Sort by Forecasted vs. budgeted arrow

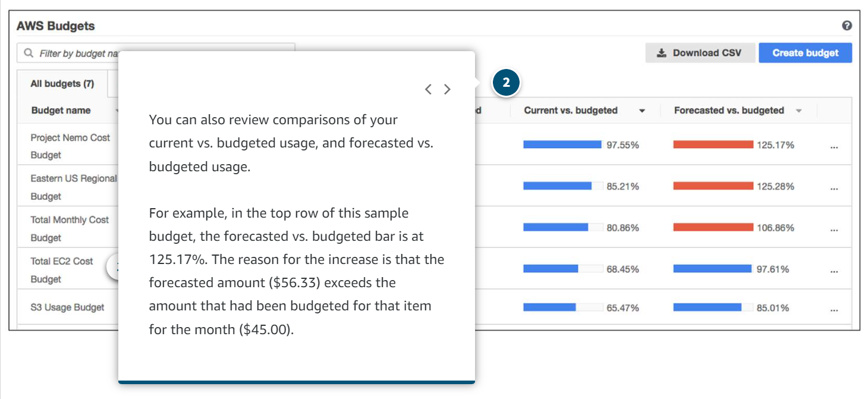pyautogui.click(x=799, y=111)
